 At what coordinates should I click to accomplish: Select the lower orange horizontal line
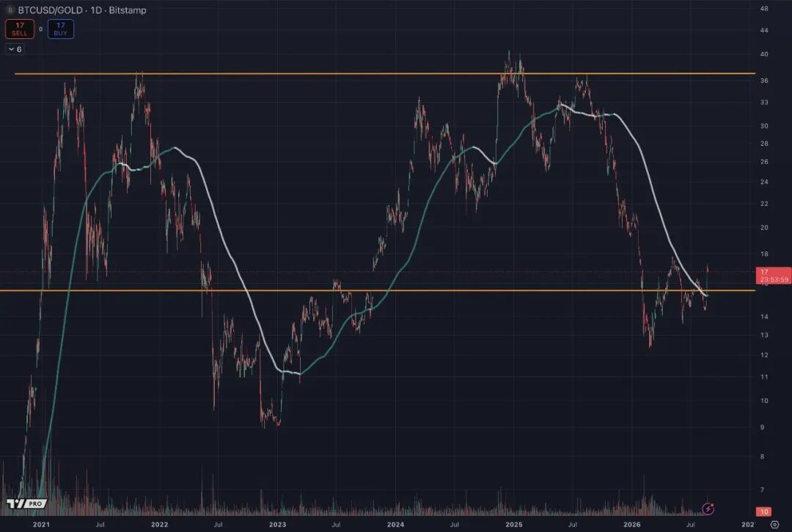pyautogui.click(x=378, y=290)
